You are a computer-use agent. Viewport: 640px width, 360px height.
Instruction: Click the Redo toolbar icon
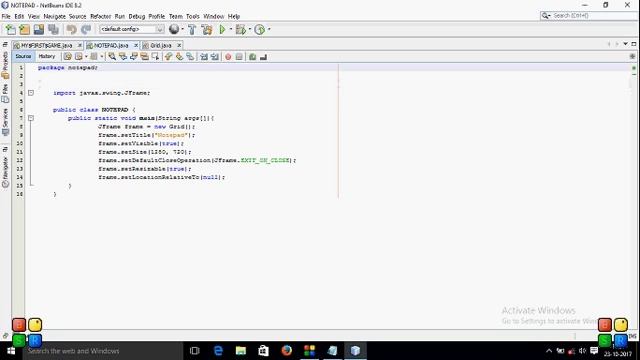coord(86,29)
